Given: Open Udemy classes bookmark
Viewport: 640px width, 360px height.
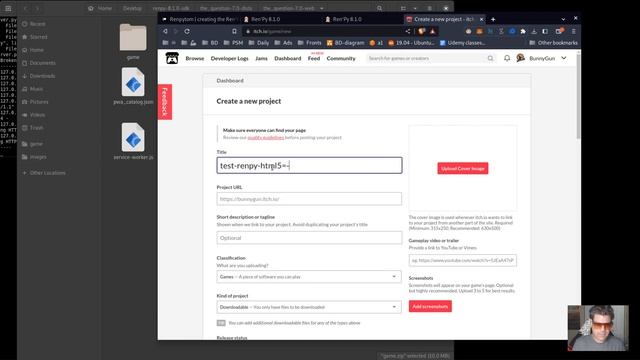Looking at the screenshot, I should (x=462, y=43).
